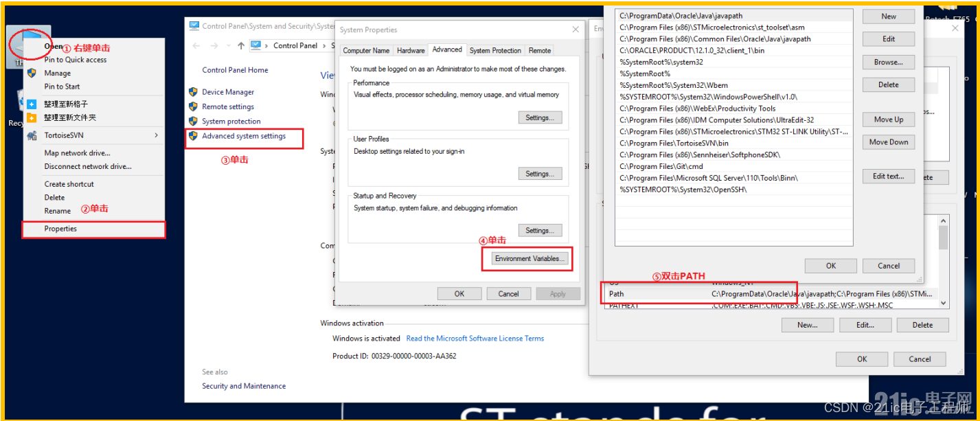Image resolution: width=980 pixels, height=421 pixels.
Task: Switch to the Computer Name tab
Action: (x=366, y=50)
